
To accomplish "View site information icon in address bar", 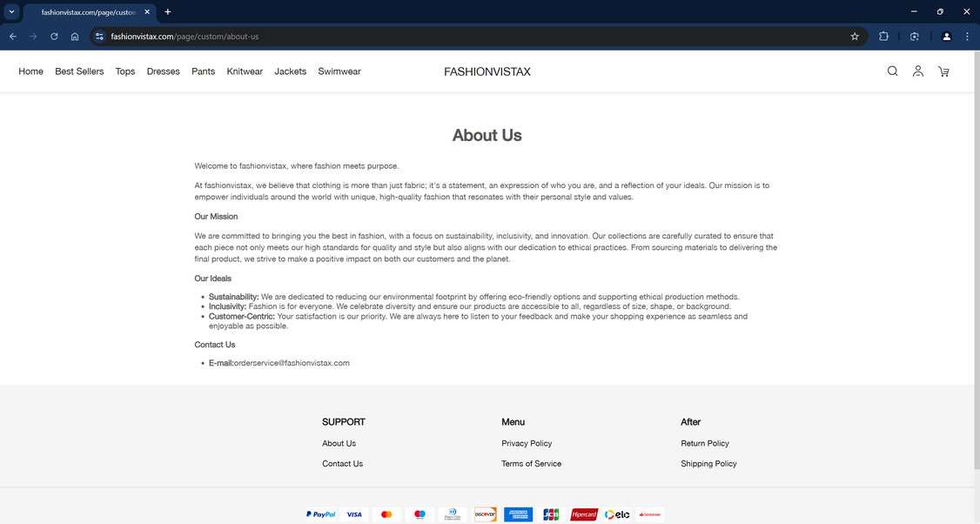I will pos(99,37).
